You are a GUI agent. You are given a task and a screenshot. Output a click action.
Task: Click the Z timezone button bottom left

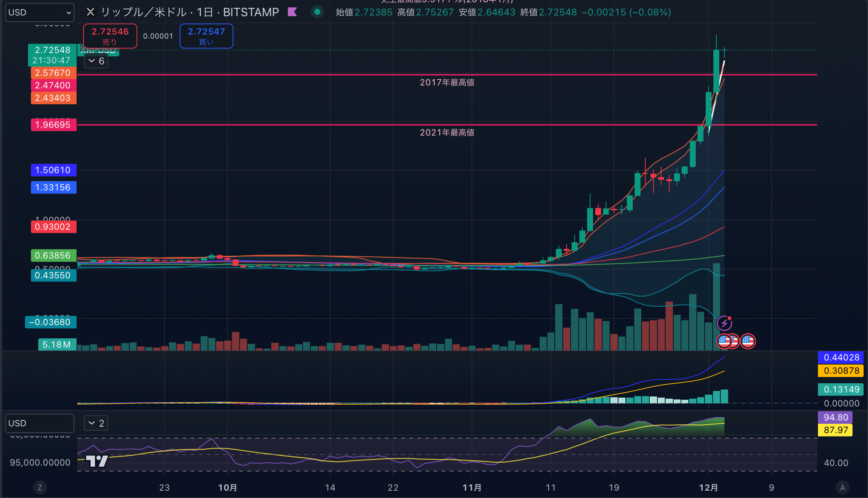tap(40, 487)
